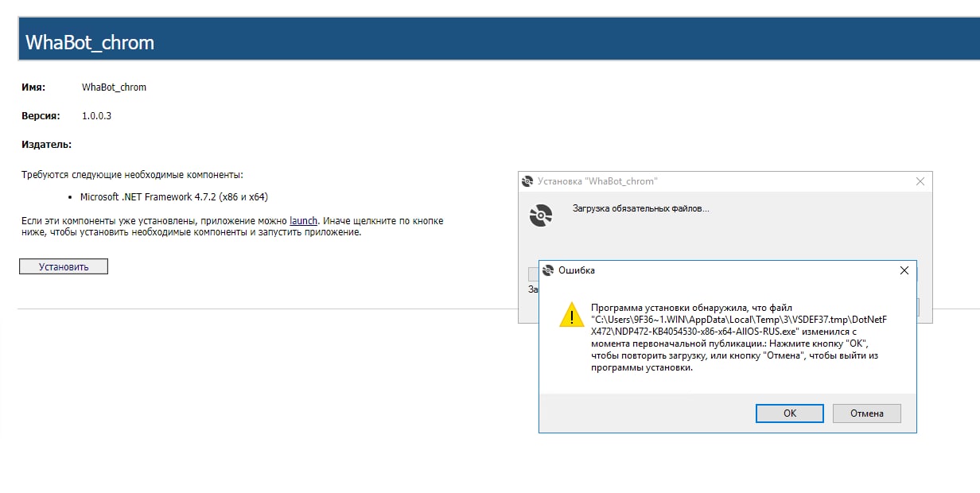Click OK to retry the download
980x493 pixels.
[789, 413]
